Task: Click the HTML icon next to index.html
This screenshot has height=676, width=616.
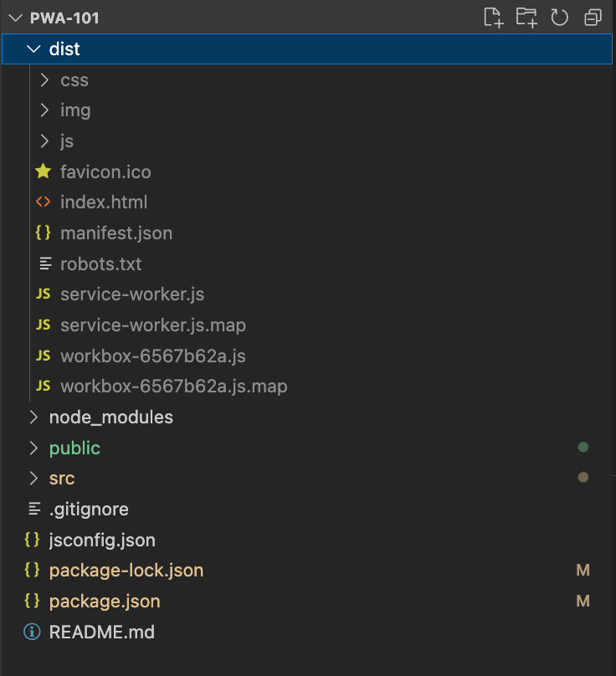Action: click(x=44, y=202)
